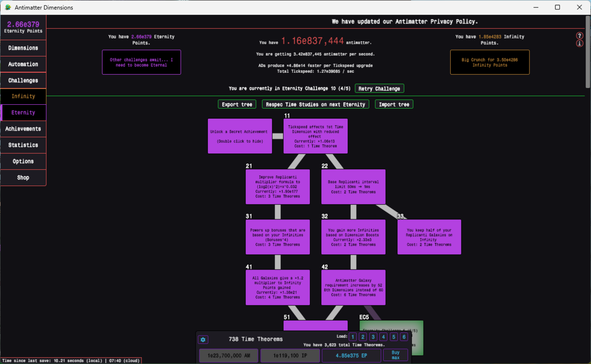Select time study 33 keep Replicanti Galaxies
591x364 pixels.
[429, 237]
